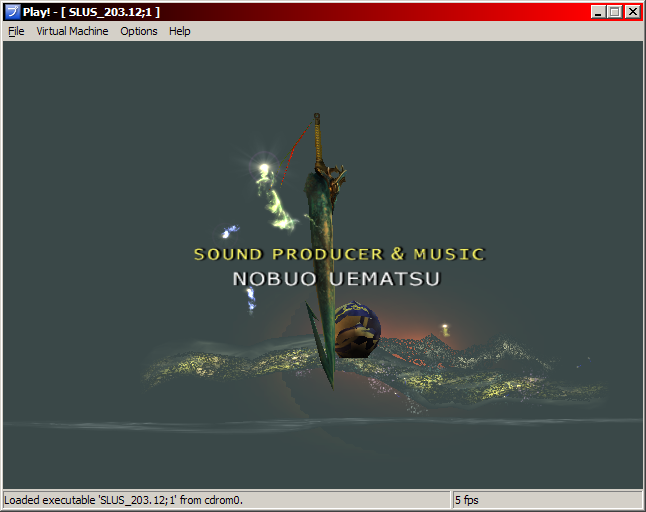Click the resize grip at status bar corner

pyautogui.click(x=637, y=503)
